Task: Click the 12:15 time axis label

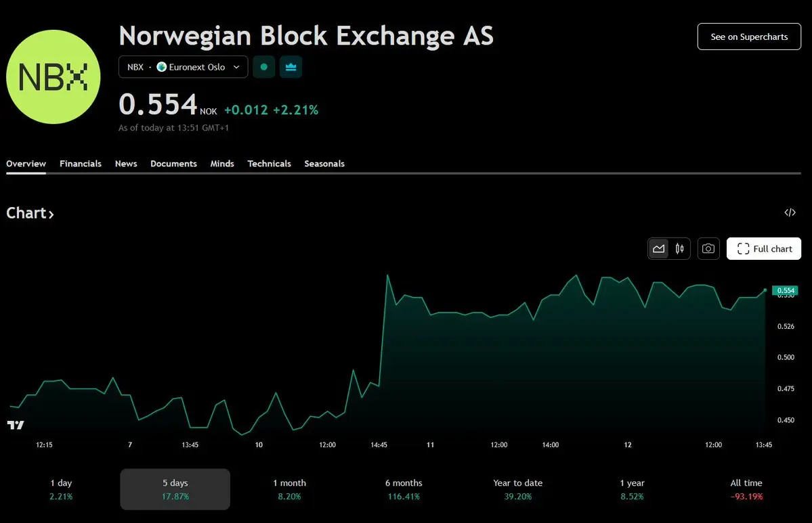Action: (x=44, y=445)
